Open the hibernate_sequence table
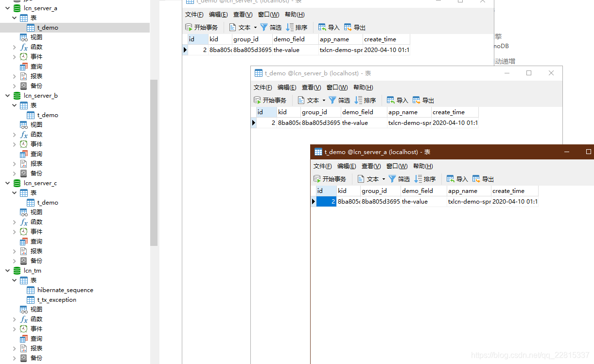Screen dimensions: 594x364 pos(65,290)
